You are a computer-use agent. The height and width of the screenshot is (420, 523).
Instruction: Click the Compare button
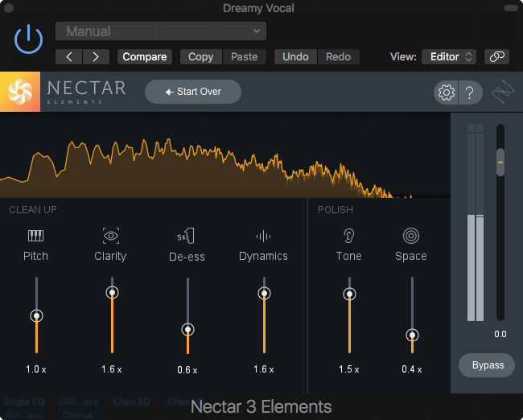(145, 56)
